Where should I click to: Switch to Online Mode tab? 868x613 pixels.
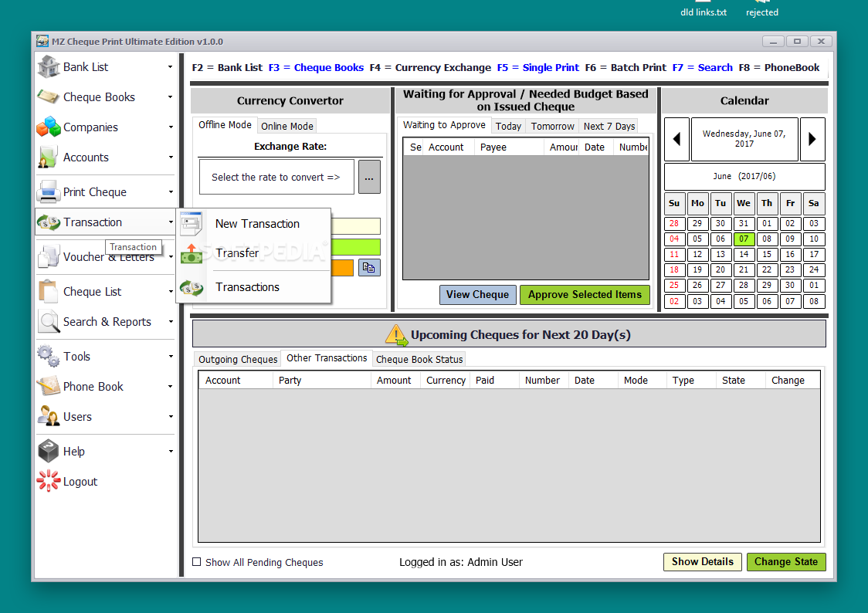[287, 126]
